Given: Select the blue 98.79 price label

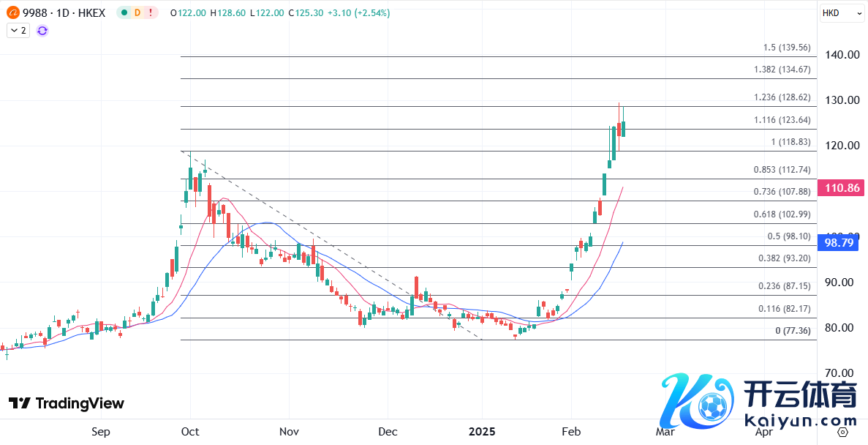Looking at the screenshot, I should (840, 242).
